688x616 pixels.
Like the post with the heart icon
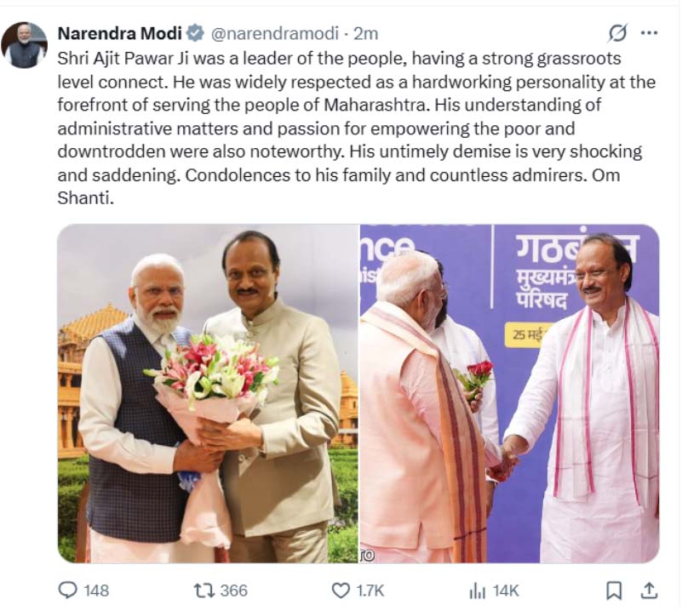coord(341,590)
